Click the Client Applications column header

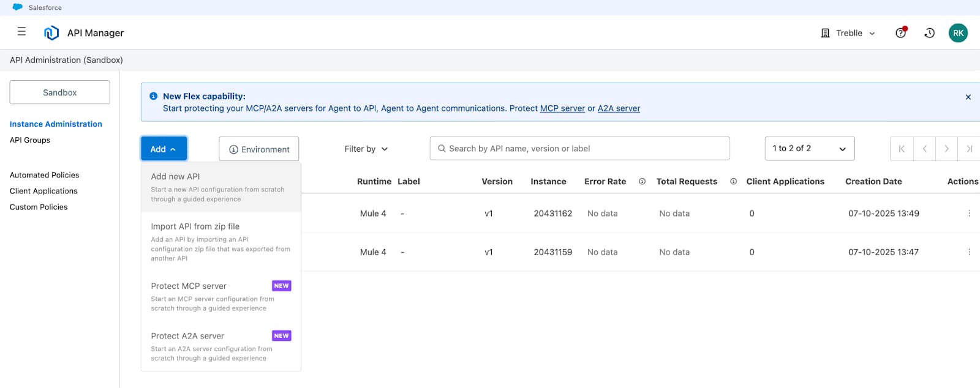[785, 181]
